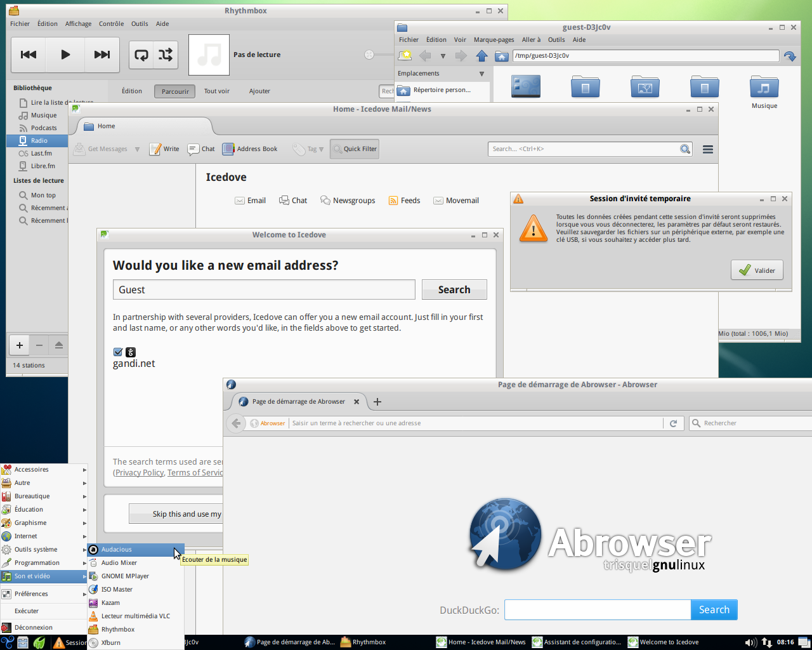Select Mon top playlist

click(x=43, y=195)
